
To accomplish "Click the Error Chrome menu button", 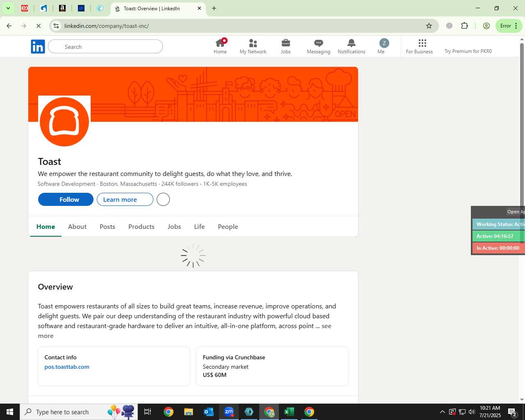I will [x=509, y=26].
